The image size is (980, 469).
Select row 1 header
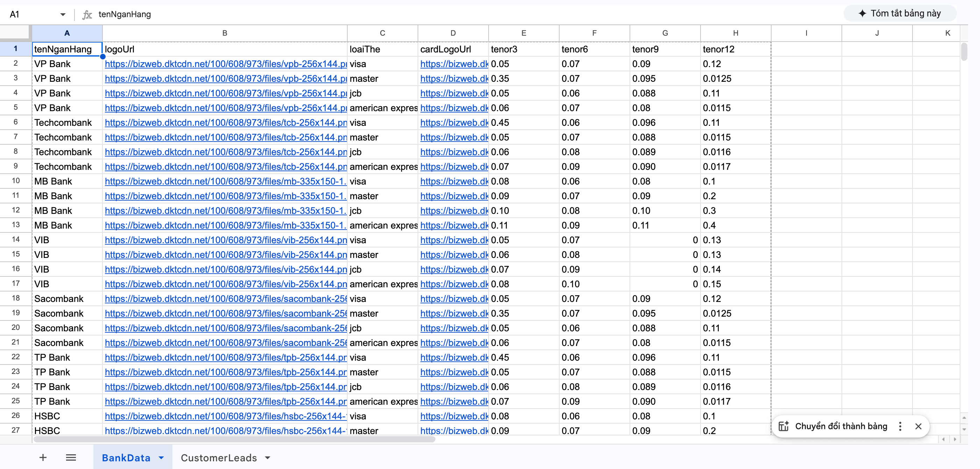(16, 49)
